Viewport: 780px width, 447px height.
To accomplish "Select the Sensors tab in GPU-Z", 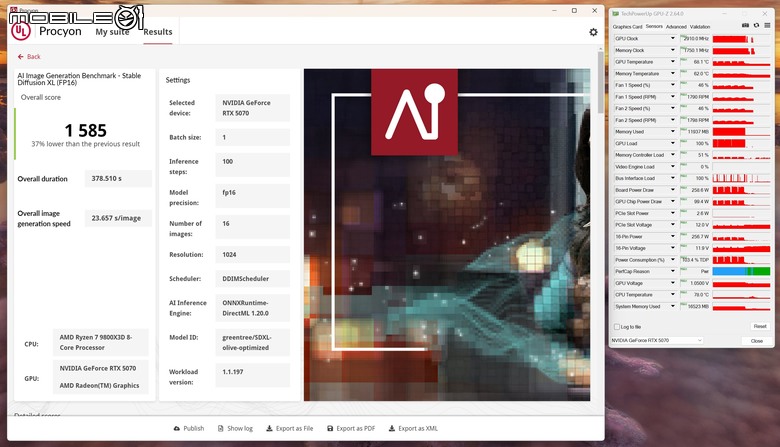I will pos(654,26).
